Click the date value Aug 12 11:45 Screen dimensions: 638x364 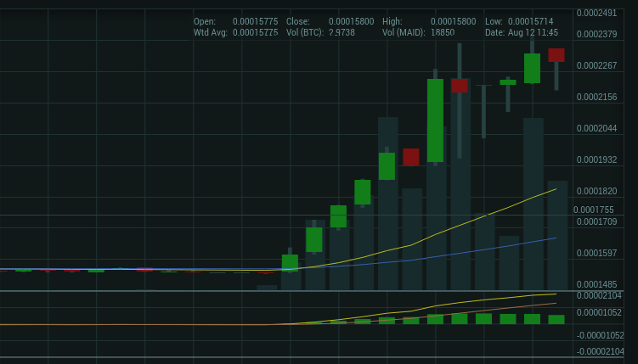coord(533,32)
